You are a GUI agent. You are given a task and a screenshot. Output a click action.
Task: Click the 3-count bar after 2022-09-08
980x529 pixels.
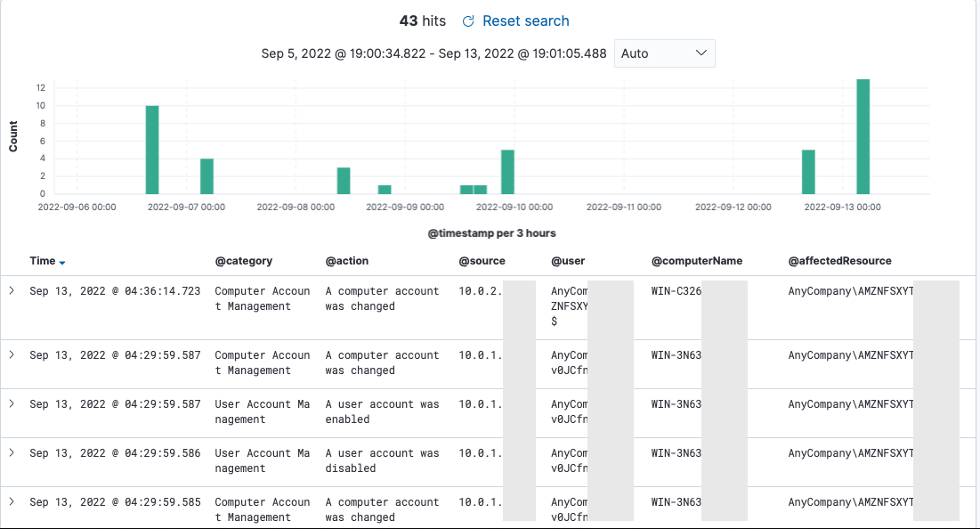coord(344,181)
